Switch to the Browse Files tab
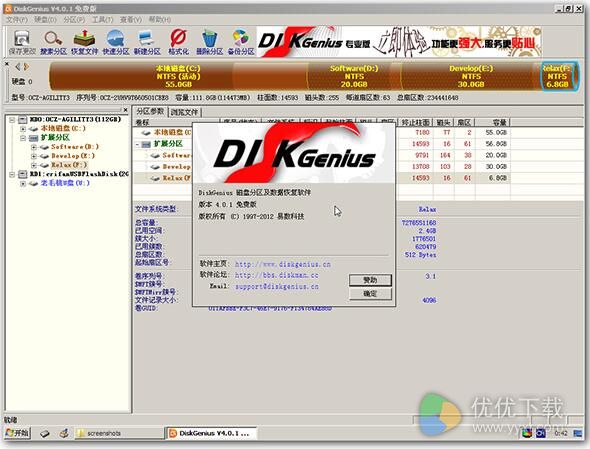 [x=184, y=112]
